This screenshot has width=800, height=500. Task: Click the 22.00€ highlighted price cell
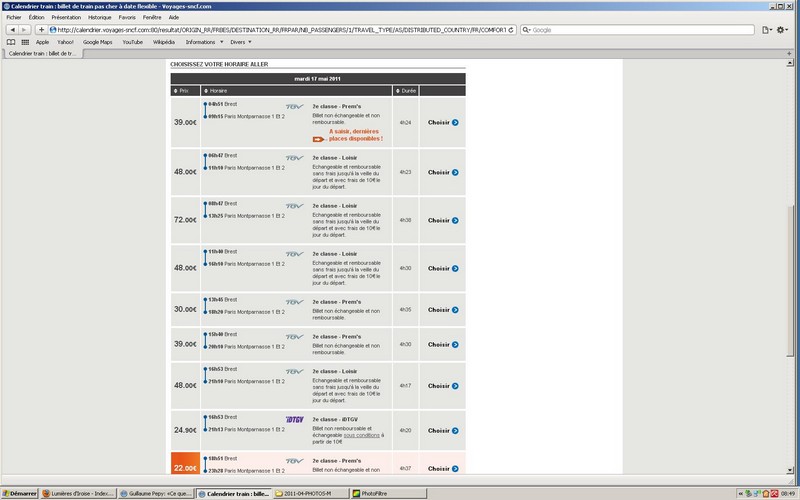(185, 463)
